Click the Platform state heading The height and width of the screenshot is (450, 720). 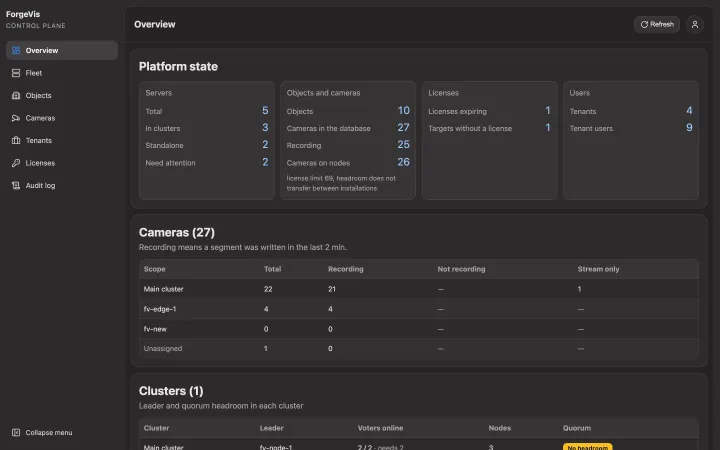pyautogui.click(x=178, y=67)
